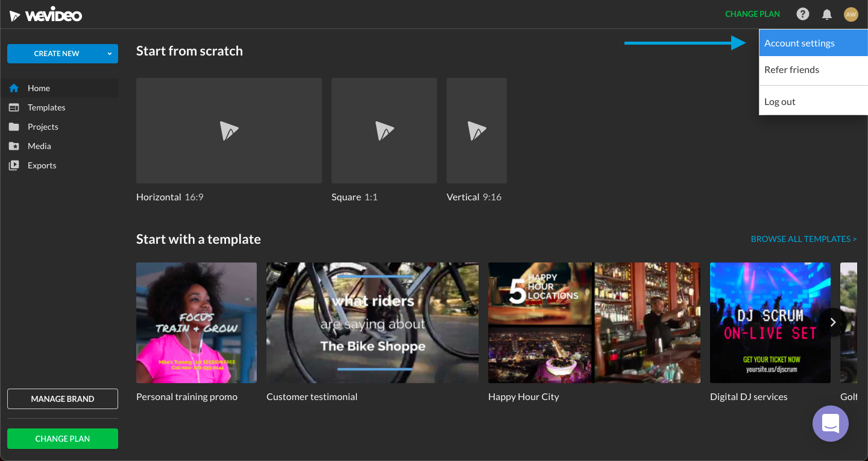
Task: Open the chat support bubble
Action: click(830, 423)
